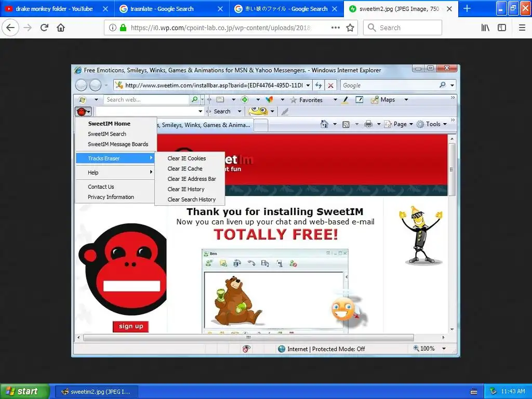The height and width of the screenshot is (399, 532).
Task: Click the Firefox forward arrow
Action: point(28,28)
